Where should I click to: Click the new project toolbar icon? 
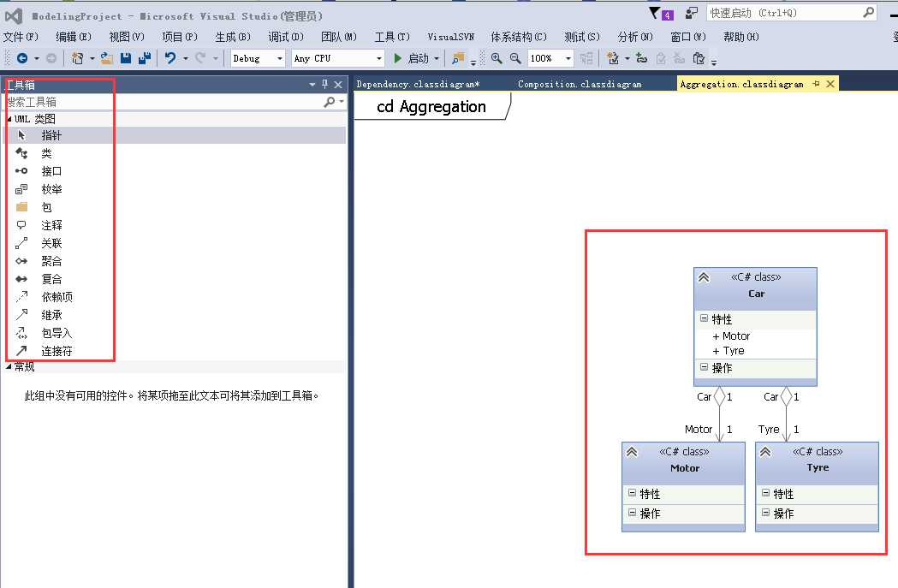click(x=77, y=58)
